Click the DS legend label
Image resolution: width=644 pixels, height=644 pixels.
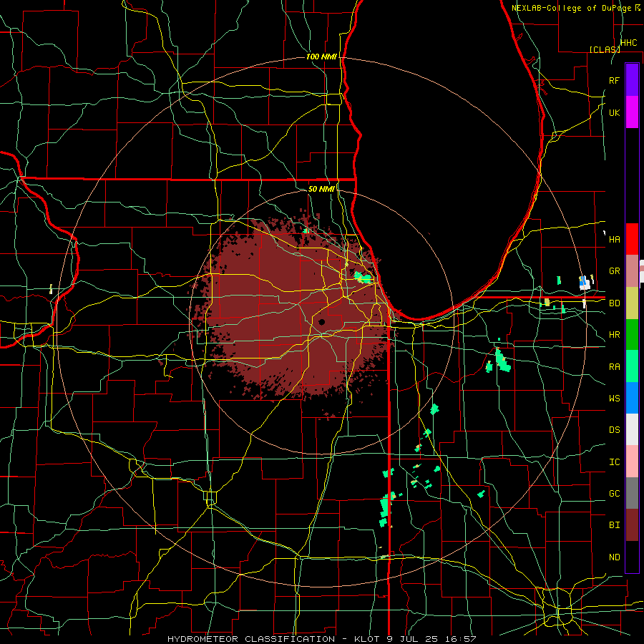click(614, 430)
